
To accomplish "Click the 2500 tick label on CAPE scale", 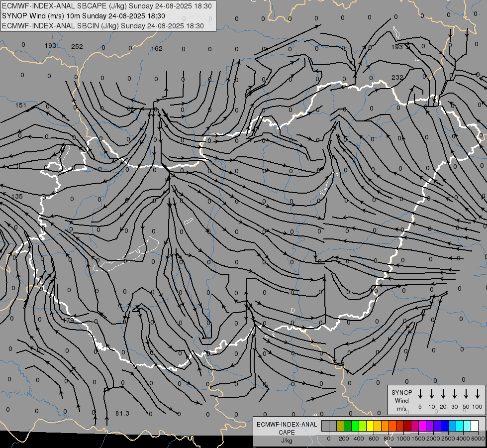I will tap(448, 439).
